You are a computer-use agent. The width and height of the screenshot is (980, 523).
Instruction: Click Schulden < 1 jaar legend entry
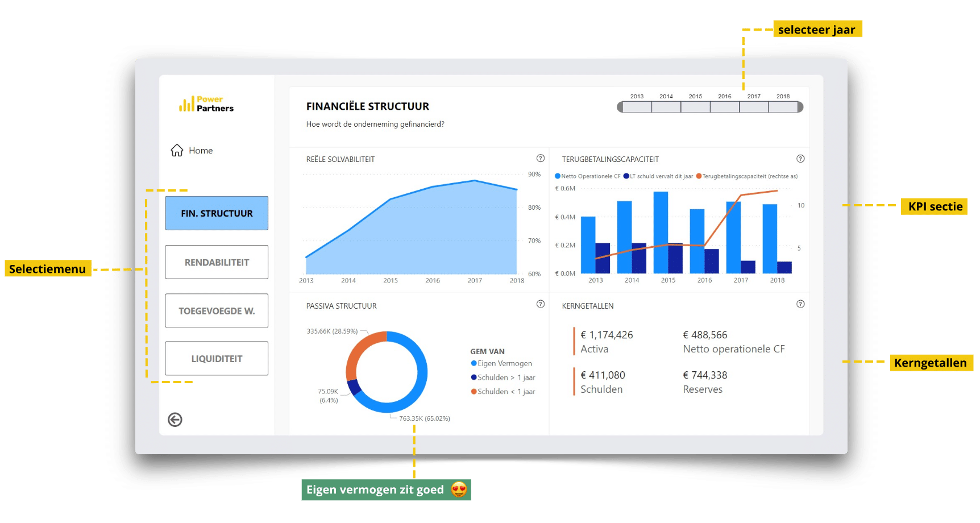tap(503, 392)
